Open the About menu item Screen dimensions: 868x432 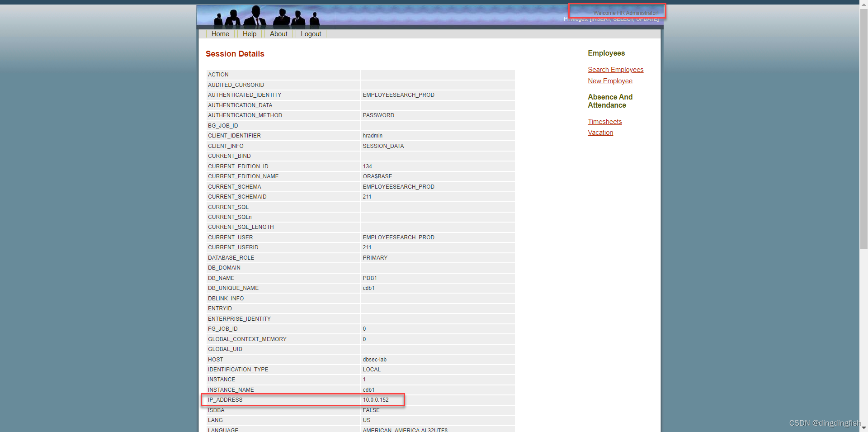coord(278,34)
